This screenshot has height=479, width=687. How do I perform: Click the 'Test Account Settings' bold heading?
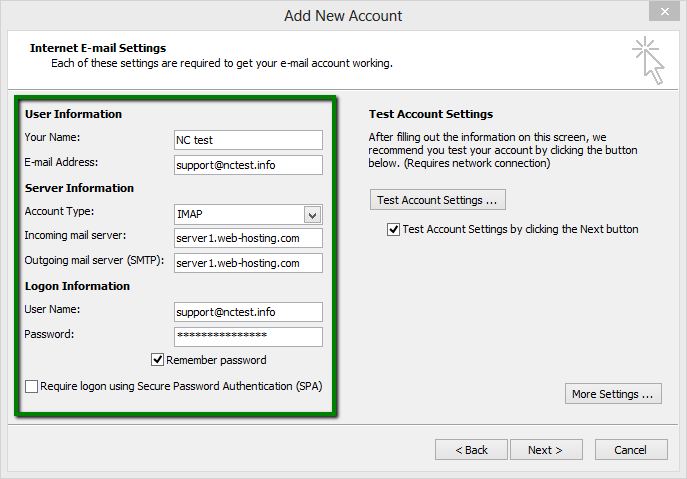(431, 114)
